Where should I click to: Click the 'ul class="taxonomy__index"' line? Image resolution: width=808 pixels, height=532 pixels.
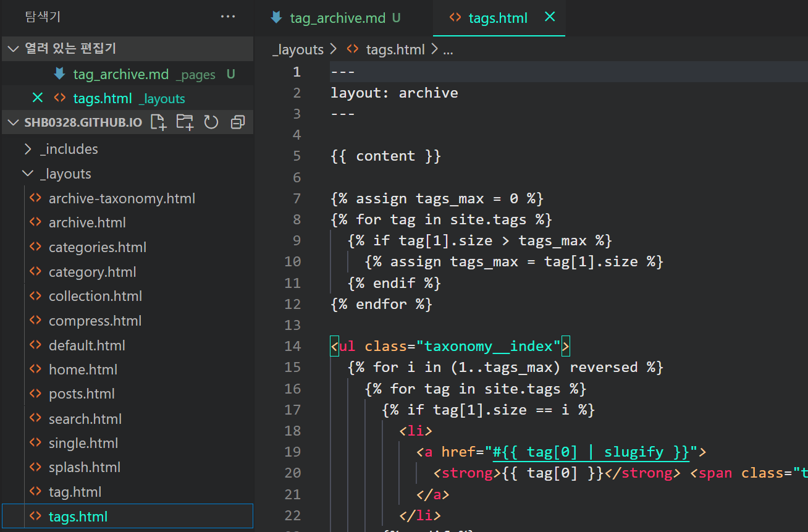(x=450, y=346)
